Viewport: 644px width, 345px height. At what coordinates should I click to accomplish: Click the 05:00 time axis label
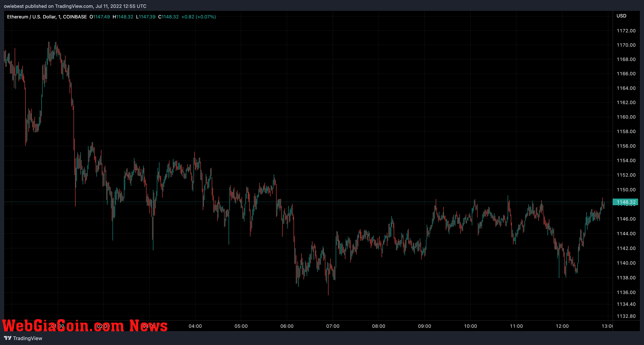point(241,326)
